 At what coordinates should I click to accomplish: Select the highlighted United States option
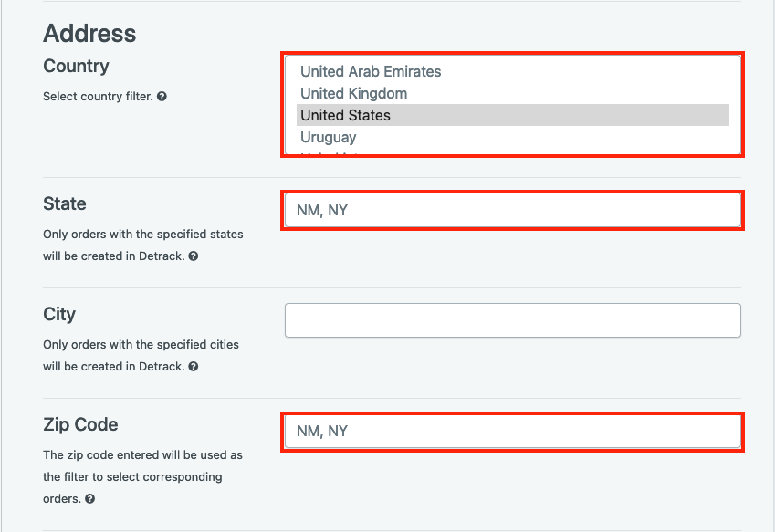tap(512, 115)
